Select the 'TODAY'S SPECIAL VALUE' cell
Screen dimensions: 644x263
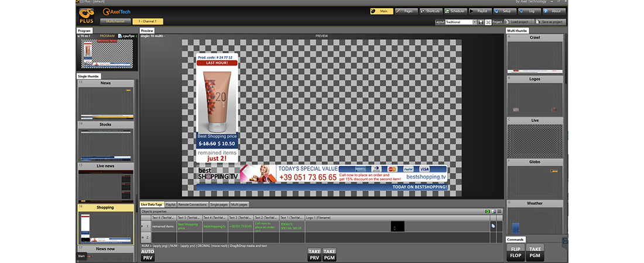point(292,227)
